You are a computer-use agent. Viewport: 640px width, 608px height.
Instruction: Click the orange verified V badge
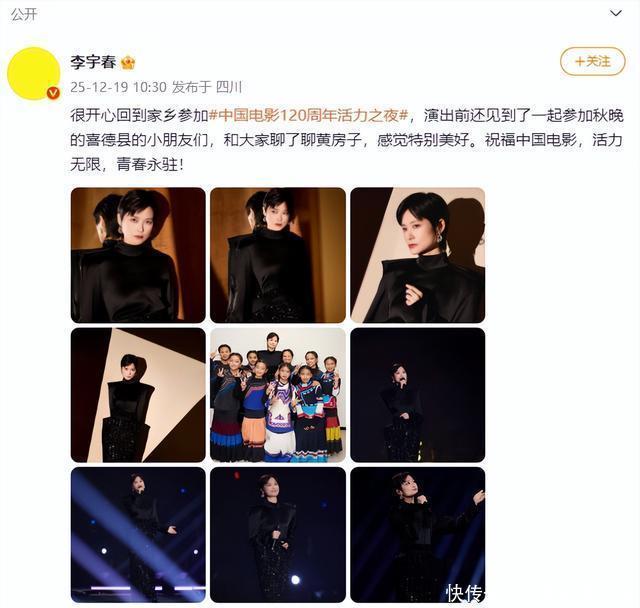(x=53, y=93)
